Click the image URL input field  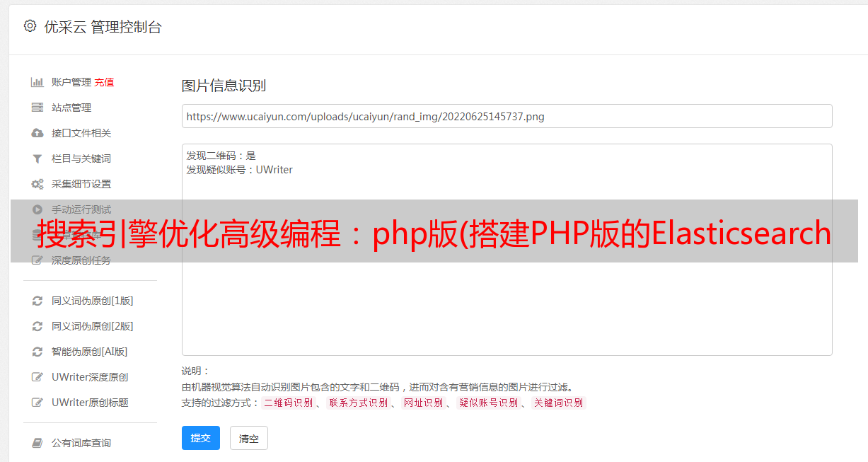coord(507,116)
